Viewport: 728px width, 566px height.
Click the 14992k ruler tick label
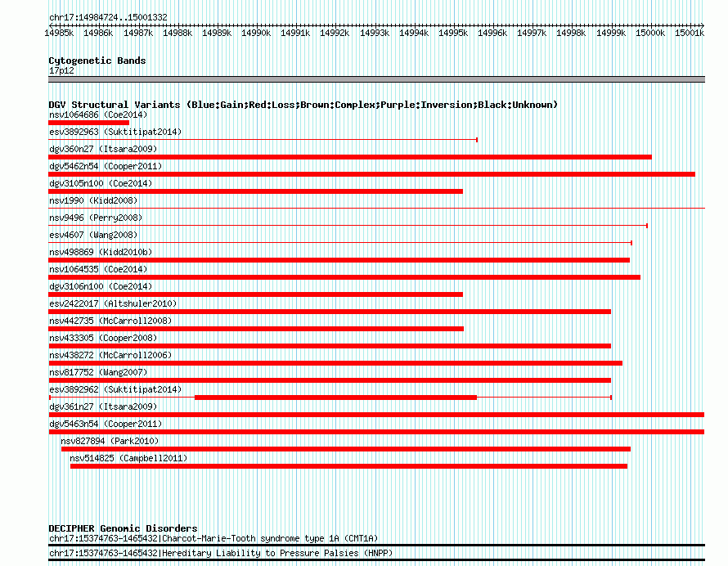(335, 33)
